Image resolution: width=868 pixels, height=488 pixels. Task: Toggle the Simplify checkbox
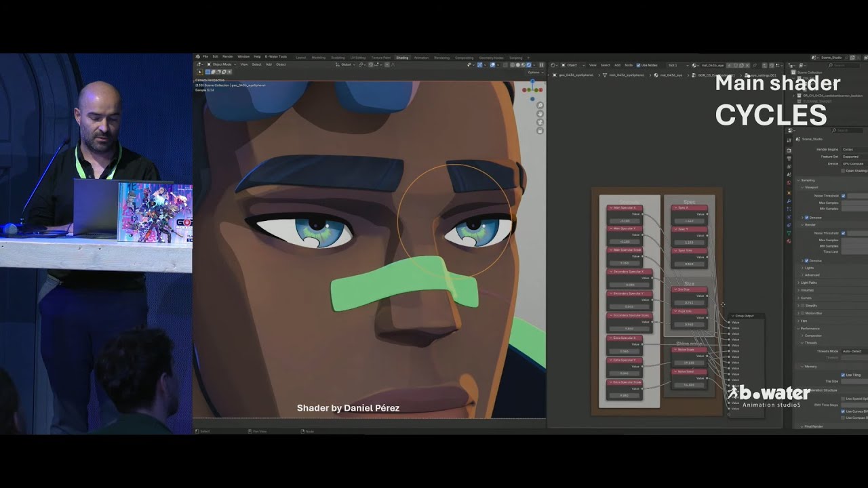pos(803,306)
